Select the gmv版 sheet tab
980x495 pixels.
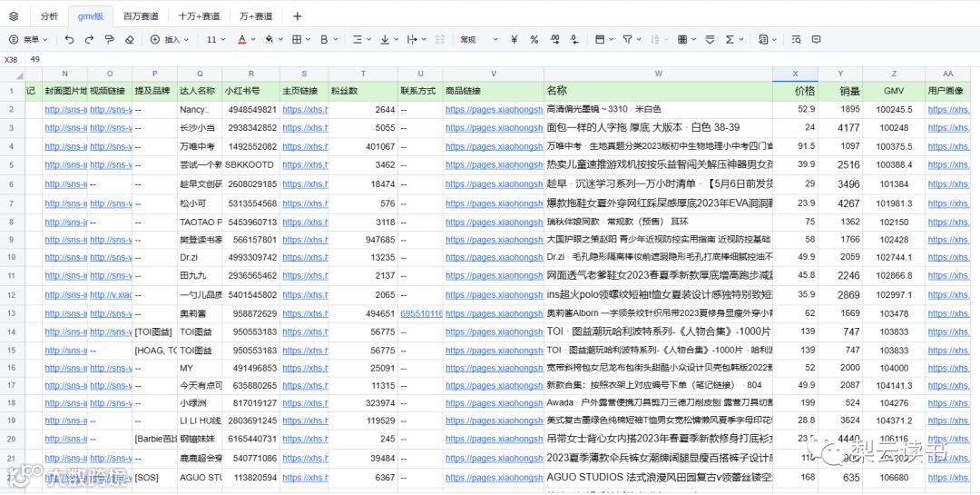click(x=91, y=16)
